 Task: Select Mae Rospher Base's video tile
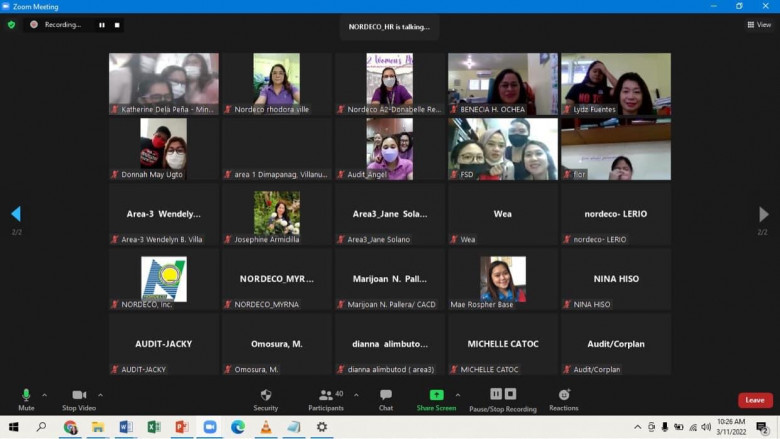(x=503, y=280)
